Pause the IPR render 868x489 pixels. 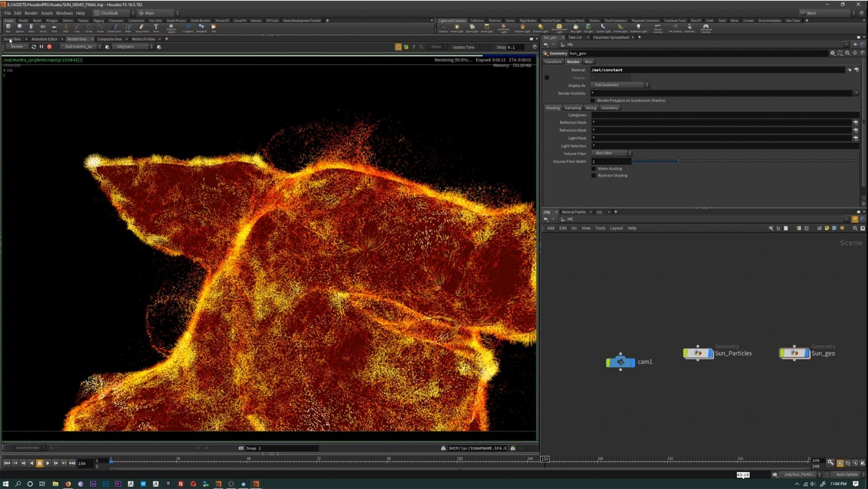point(41,46)
